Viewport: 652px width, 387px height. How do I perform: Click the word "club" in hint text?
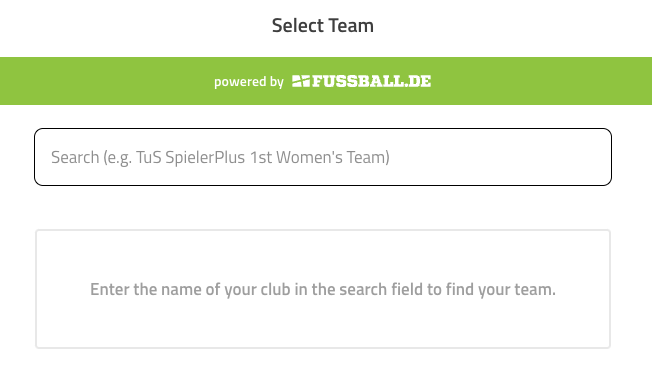point(275,289)
